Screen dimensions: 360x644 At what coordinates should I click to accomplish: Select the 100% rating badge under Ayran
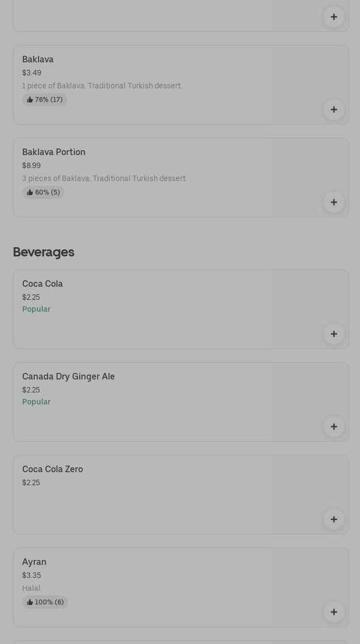[x=46, y=602]
